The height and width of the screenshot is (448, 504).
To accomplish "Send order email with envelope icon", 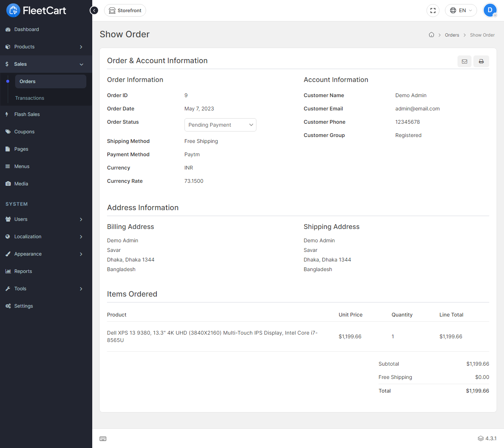I will (x=465, y=61).
